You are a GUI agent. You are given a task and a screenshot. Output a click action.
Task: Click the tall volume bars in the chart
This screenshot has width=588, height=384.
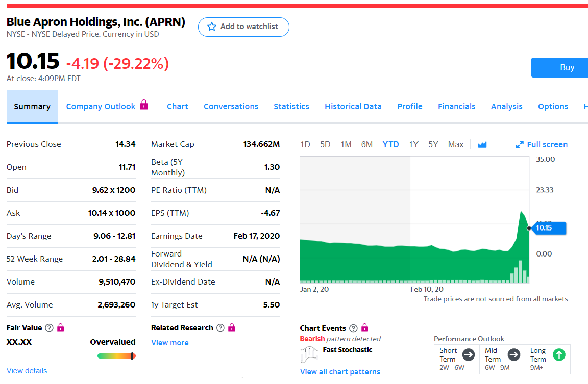point(520,272)
